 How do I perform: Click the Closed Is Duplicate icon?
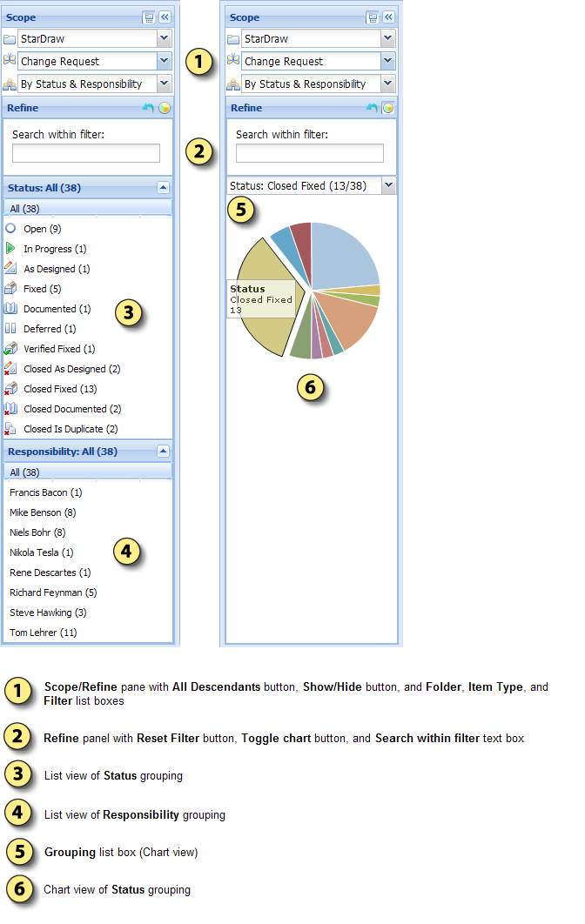10,429
